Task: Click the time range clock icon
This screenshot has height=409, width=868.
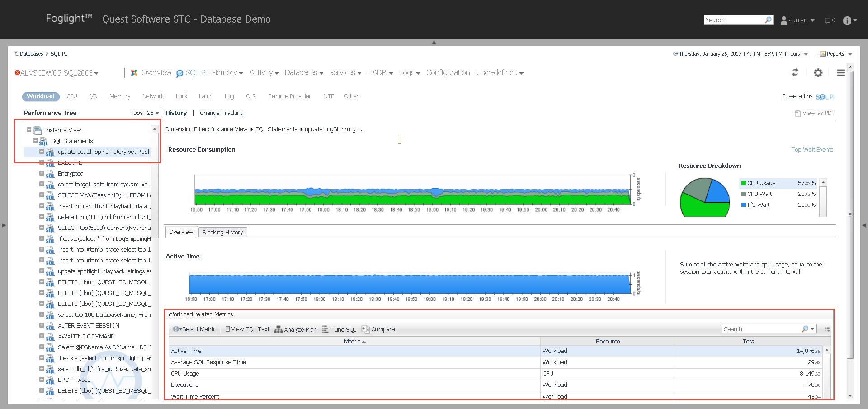Action: pyautogui.click(x=675, y=54)
